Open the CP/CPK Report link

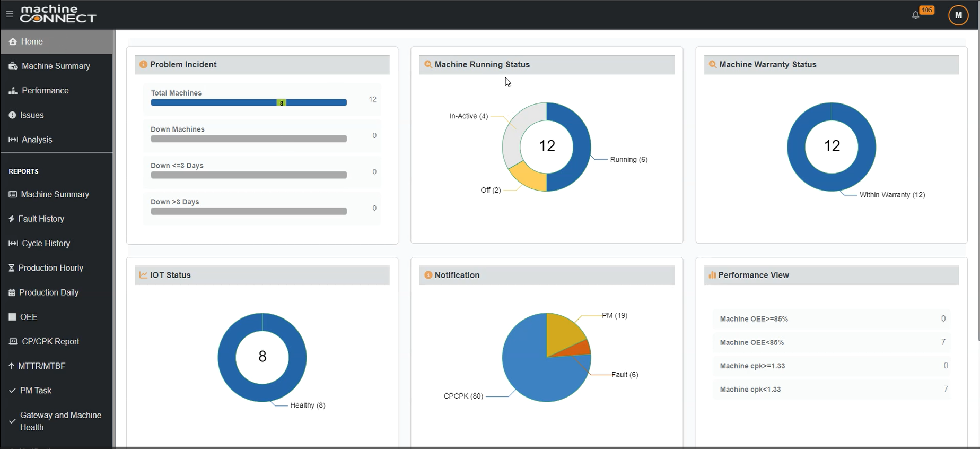click(x=50, y=341)
